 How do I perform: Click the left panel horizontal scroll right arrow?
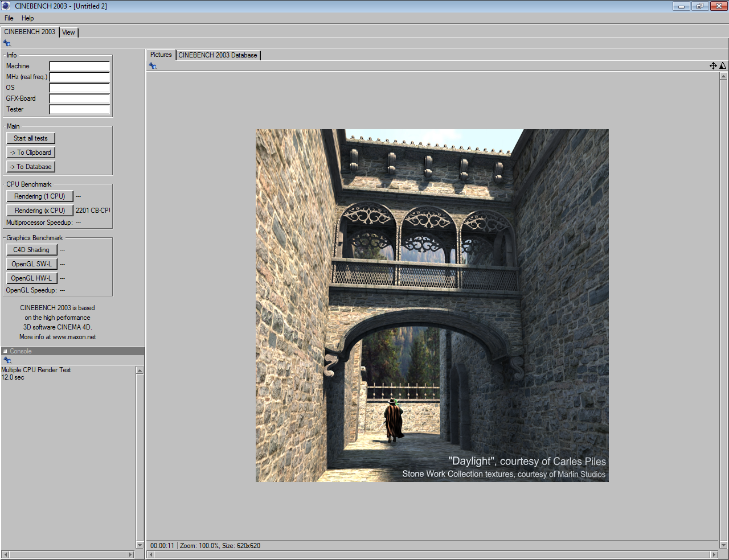130,554
